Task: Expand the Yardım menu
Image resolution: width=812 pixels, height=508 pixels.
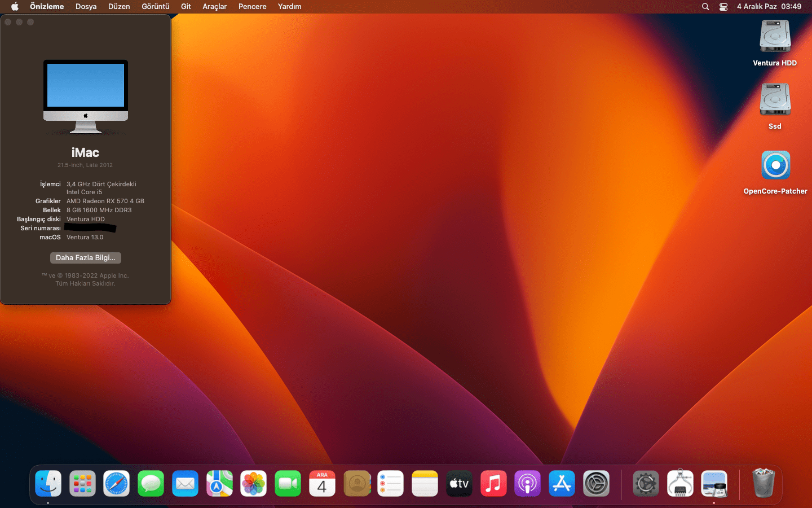Action: pyautogui.click(x=289, y=7)
